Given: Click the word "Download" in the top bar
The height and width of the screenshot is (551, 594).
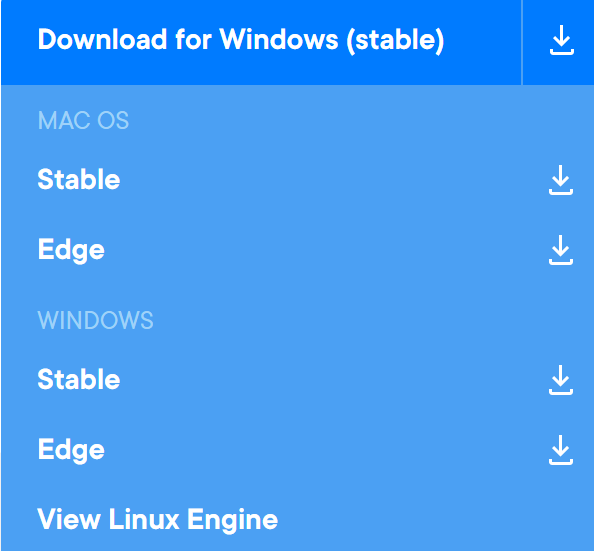Looking at the screenshot, I should [102, 39].
